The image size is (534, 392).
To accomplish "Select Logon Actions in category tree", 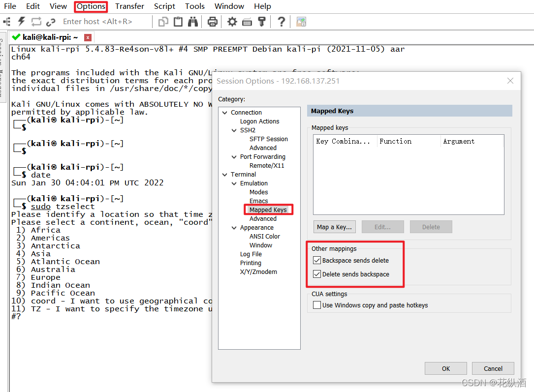I will (x=259, y=121).
